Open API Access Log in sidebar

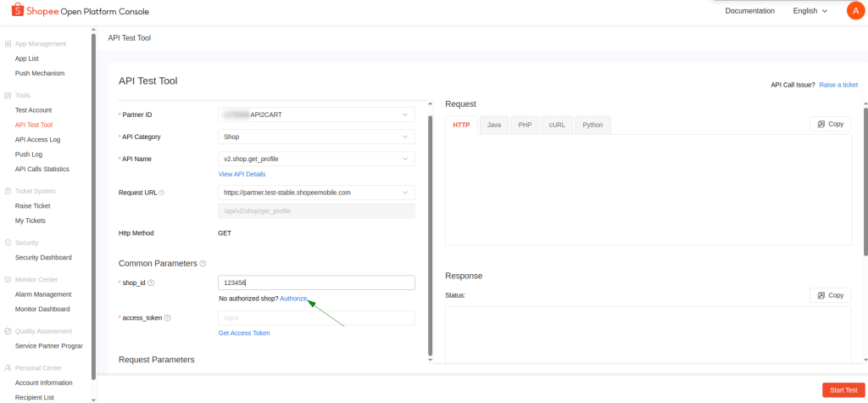[x=37, y=139]
